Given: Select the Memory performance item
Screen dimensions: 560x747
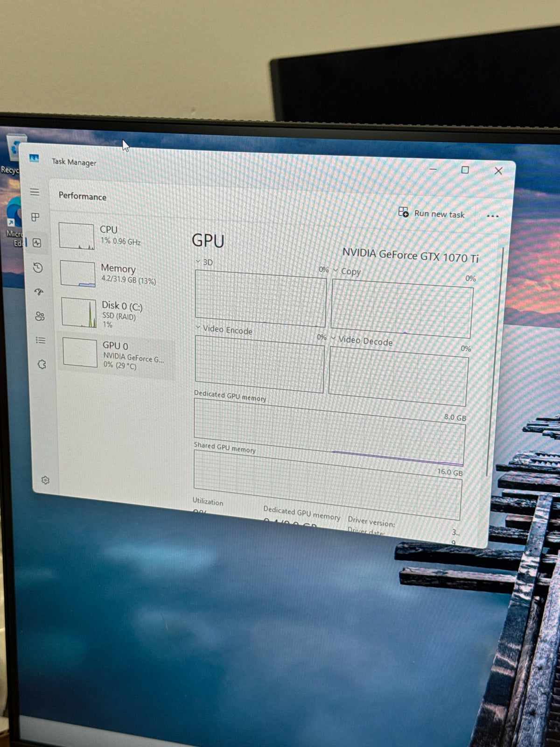Looking at the screenshot, I should tap(117, 274).
